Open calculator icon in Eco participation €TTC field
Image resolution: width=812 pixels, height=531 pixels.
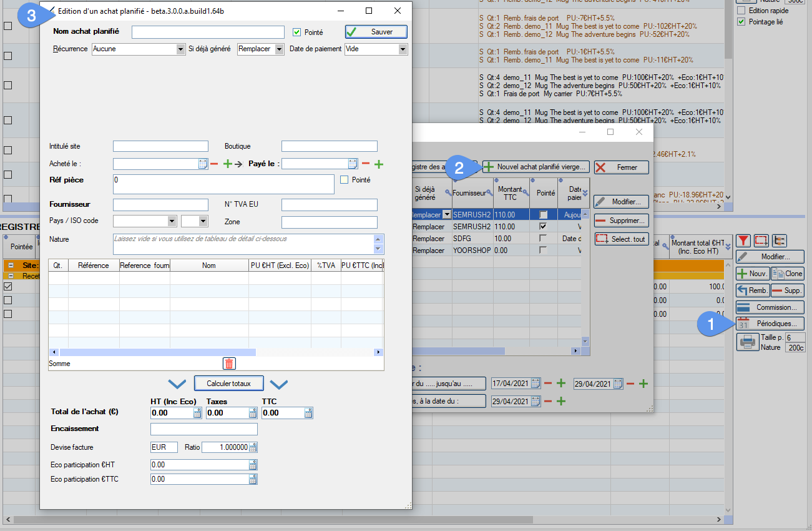point(253,479)
